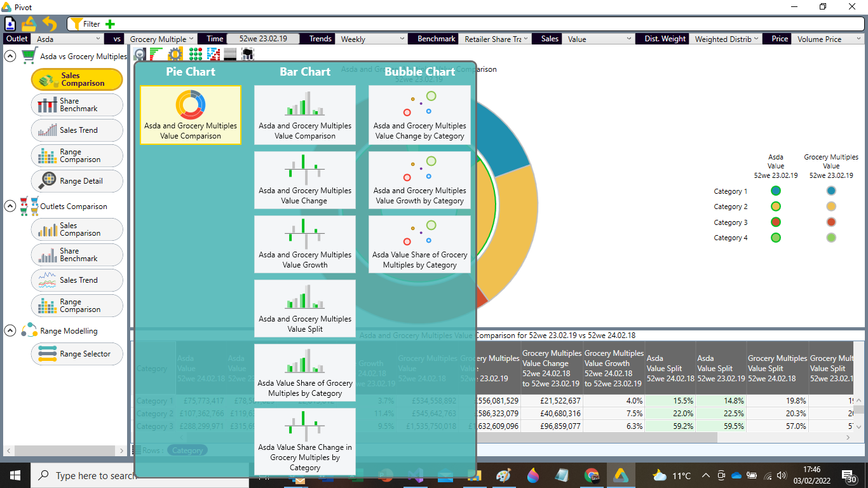868x488 pixels.
Task: Choose Bar Chart Asda Value Share by Category
Action: [305, 372]
